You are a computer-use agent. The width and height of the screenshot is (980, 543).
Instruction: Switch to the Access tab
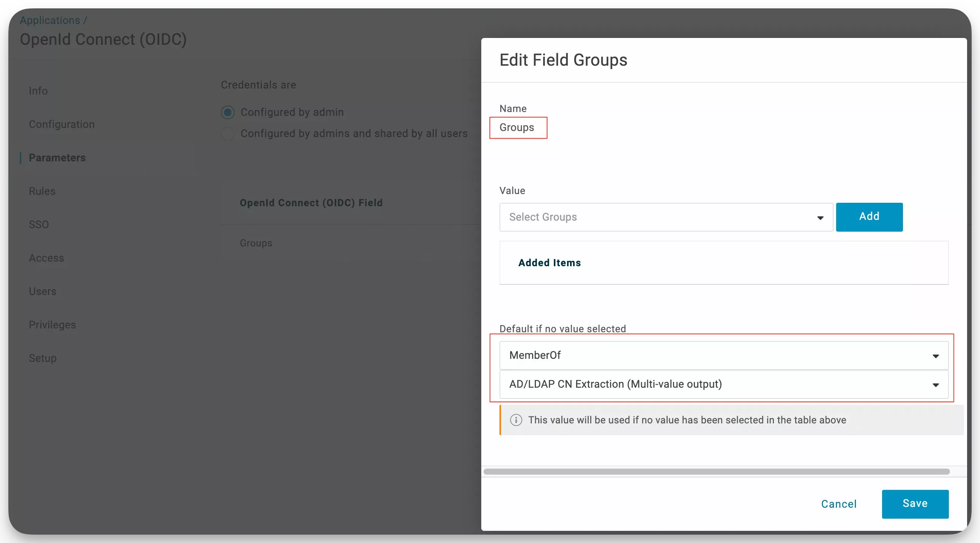coord(46,258)
